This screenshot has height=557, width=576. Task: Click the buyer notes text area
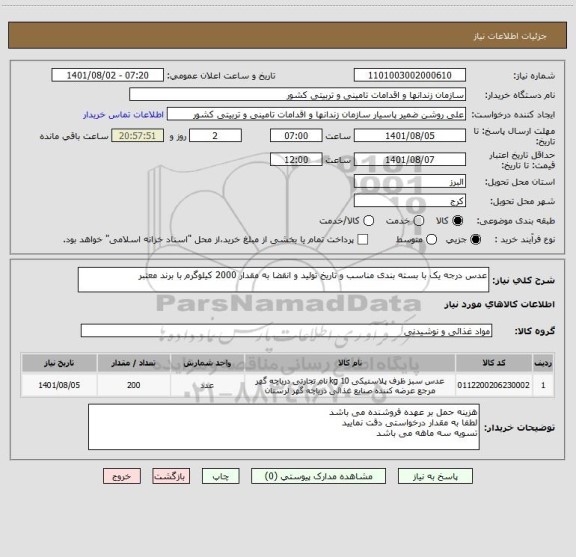284,427
